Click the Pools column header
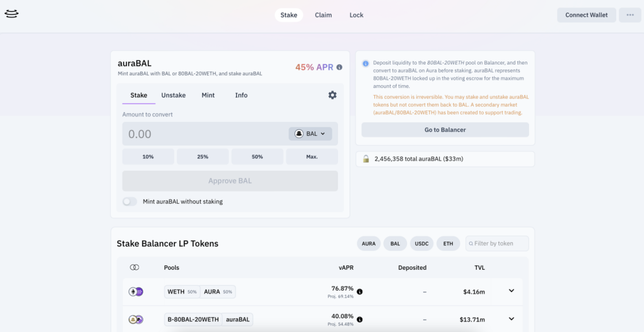The height and width of the screenshot is (332, 644). (x=172, y=268)
